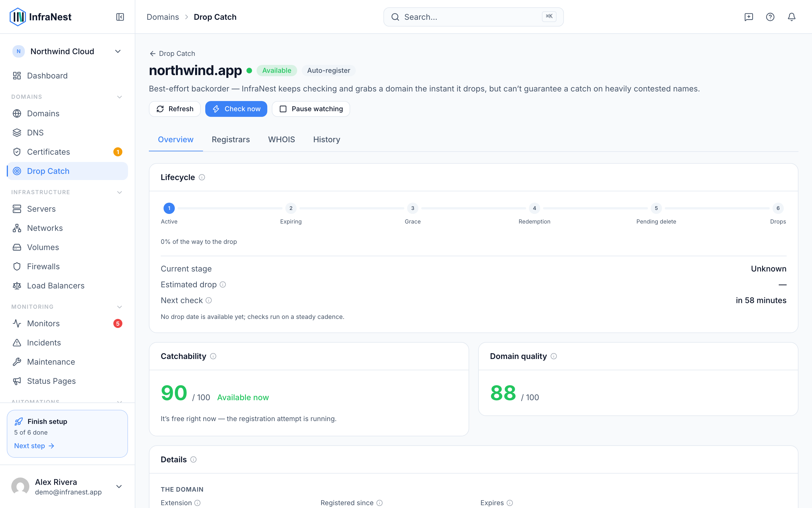The height and width of the screenshot is (508, 812).
Task: Open the notifications bell
Action: pyautogui.click(x=791, y=17)
